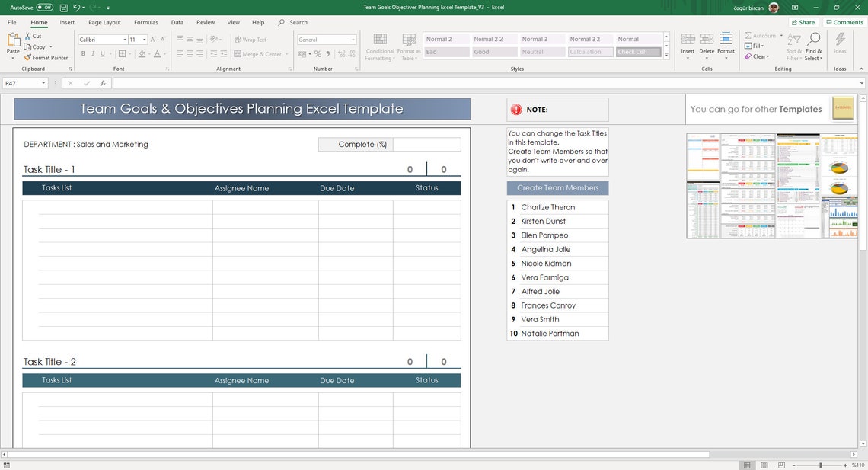Open the Number Format dropdown showing General
This screenshot has height=470, width=868.
(326, 39)
